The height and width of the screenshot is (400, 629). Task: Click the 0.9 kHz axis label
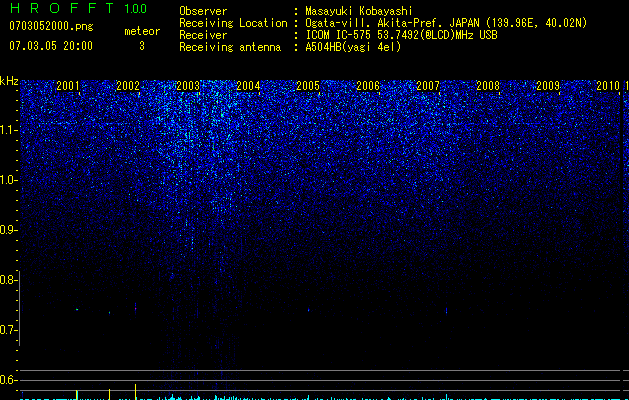[x=8, y=230]
